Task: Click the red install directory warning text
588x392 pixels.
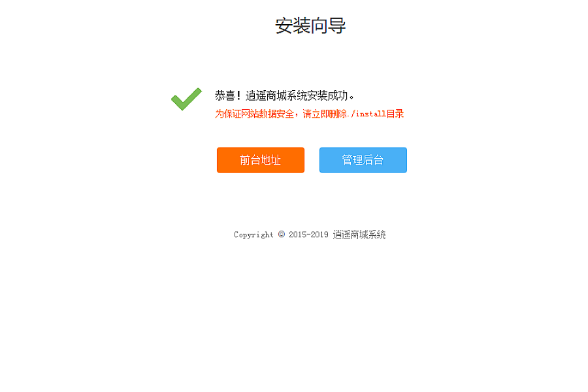Action: click(310, 114)
